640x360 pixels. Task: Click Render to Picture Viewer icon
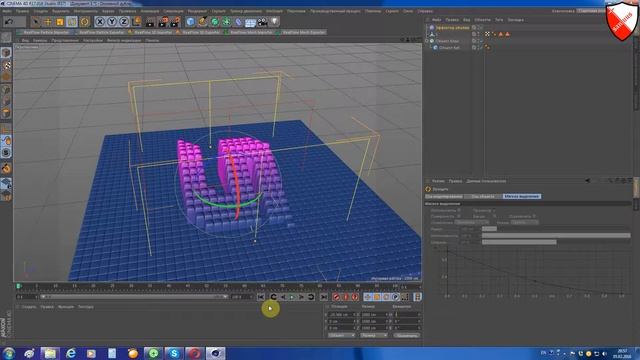click(163, 21)
